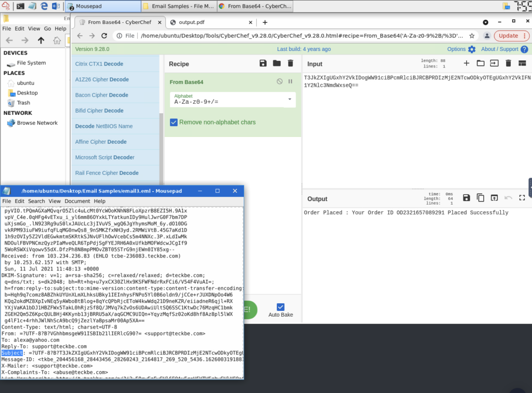The height and width of the screenshot is (393, 532).
Task: Open Mousepad File menu
Action: click(6, 201)
